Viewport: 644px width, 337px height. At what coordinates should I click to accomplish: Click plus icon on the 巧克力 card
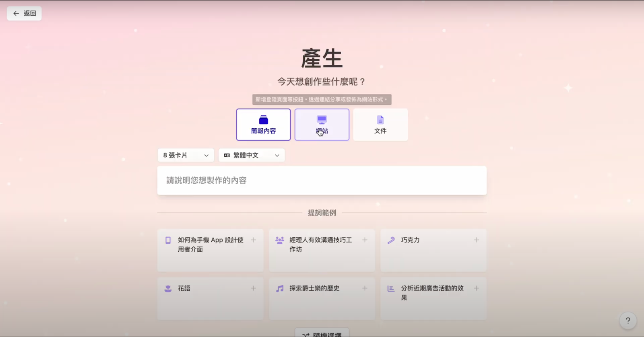click(476, 240)
